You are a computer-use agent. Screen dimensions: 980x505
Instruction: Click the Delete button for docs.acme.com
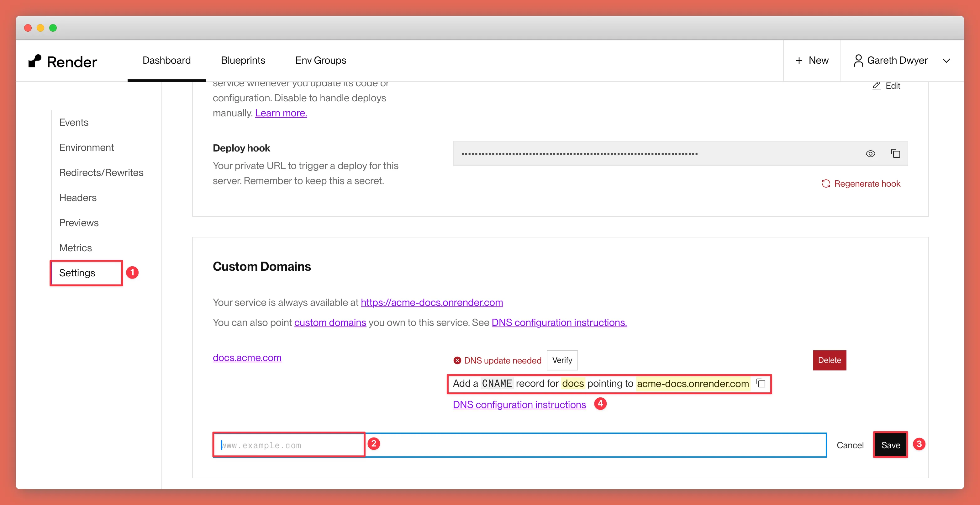point(829,359)
